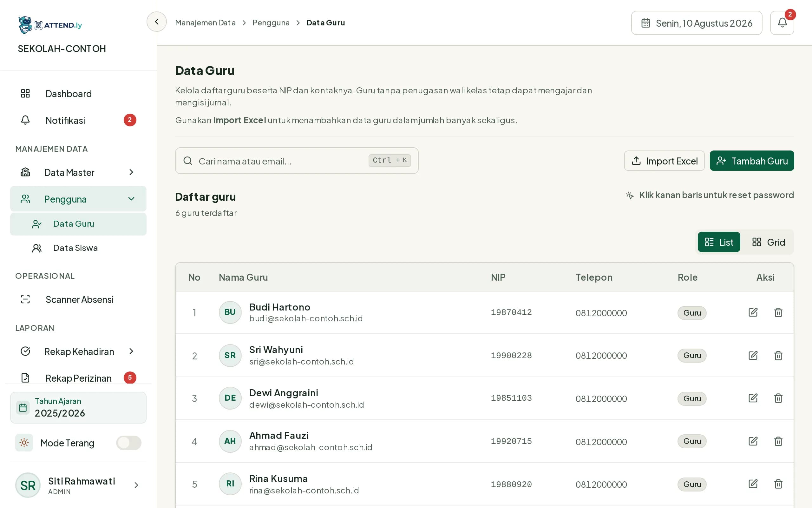The image size is (812, 508).
Task: Click the sun icon beside Mode Terang
Action: pos(24,443)
